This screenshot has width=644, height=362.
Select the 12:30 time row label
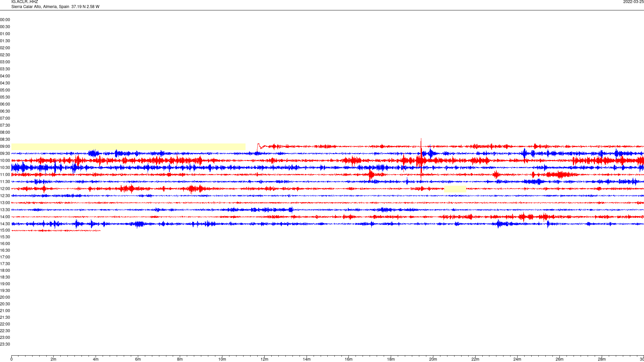pyautogui.click(x=5, y=196)
